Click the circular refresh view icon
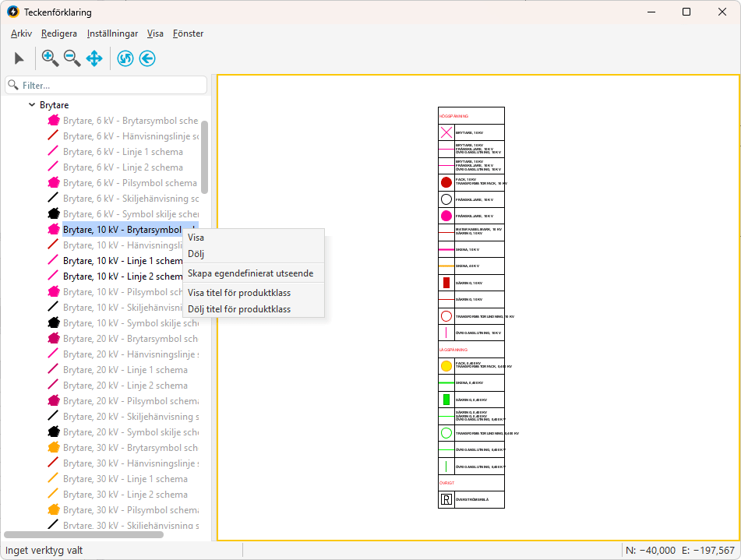Screen dimensions: 741x560 tap(125, 58)
